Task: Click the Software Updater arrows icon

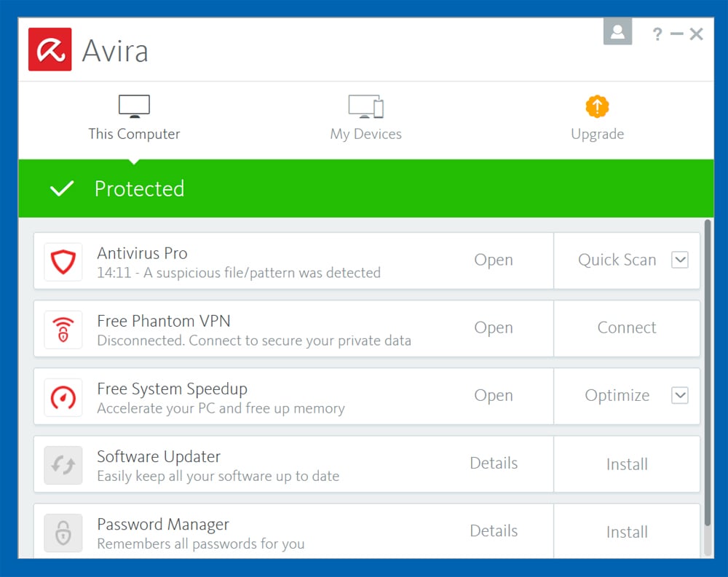Action: click(63, 465)
